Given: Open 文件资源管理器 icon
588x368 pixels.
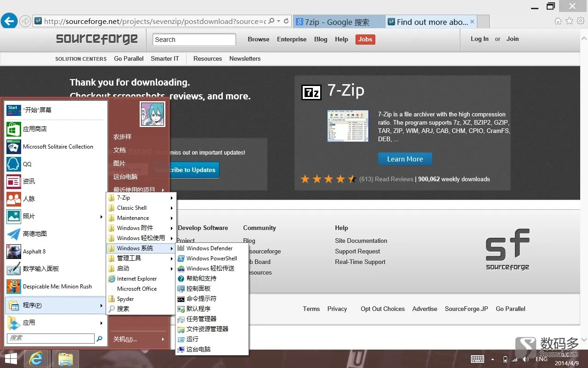Looking at the screenshot, I should [x=181, y=329].
